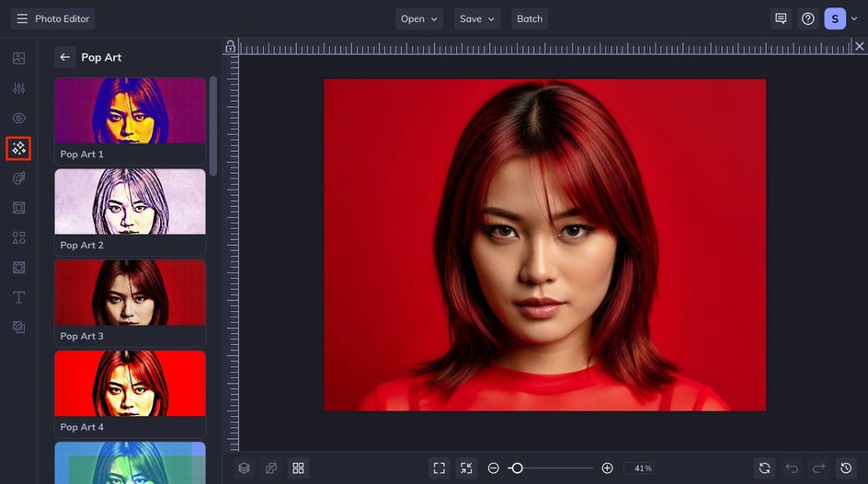Click the fill screen collapse icon
Screen dimensions: 868x484
[466, 468]
